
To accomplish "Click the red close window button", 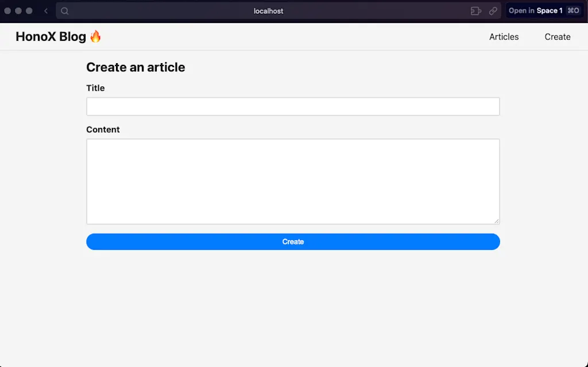I will (x=7, y=11).
